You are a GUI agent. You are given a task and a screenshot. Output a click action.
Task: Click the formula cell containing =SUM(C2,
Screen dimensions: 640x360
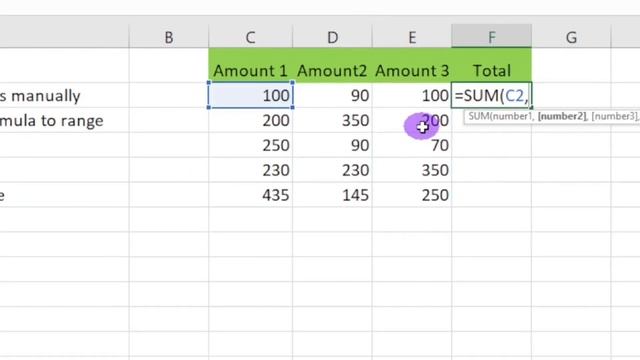[x=491, y=96]
